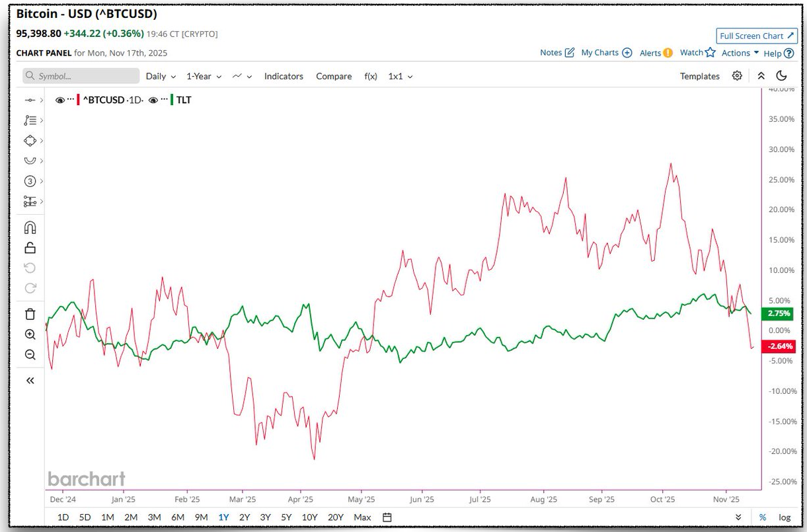Screen dimensions: 807x532
Task: Select the 5Y range
Action: (x=286, y=517)
